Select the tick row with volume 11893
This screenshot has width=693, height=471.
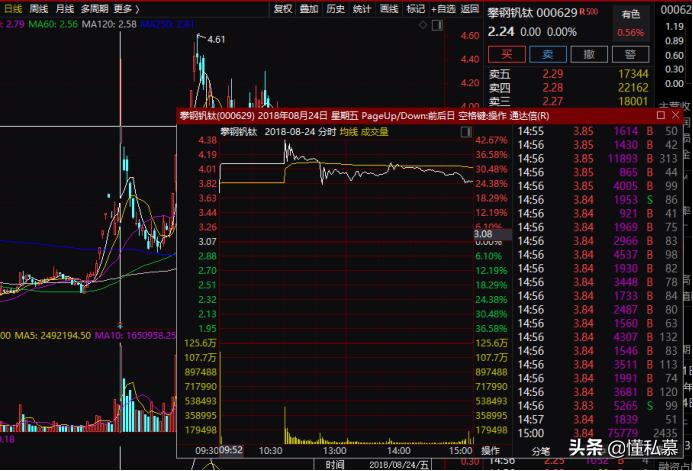[x=598, y=159]
